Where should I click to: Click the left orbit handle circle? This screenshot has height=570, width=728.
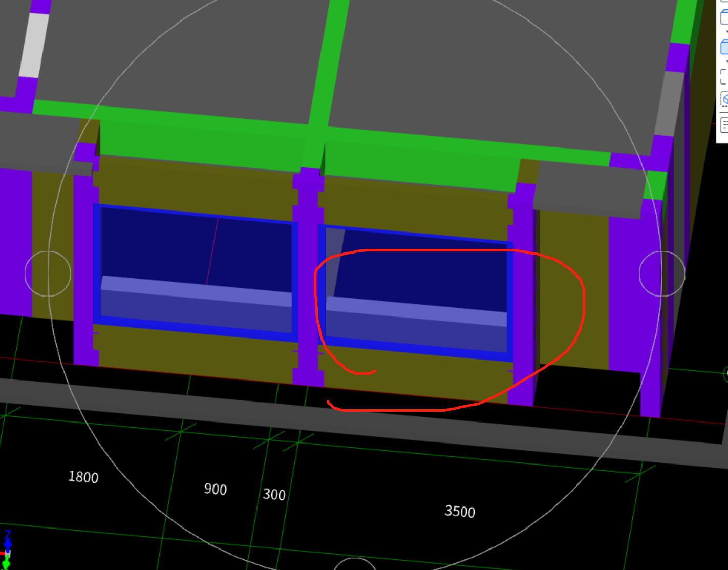[48, 273]
